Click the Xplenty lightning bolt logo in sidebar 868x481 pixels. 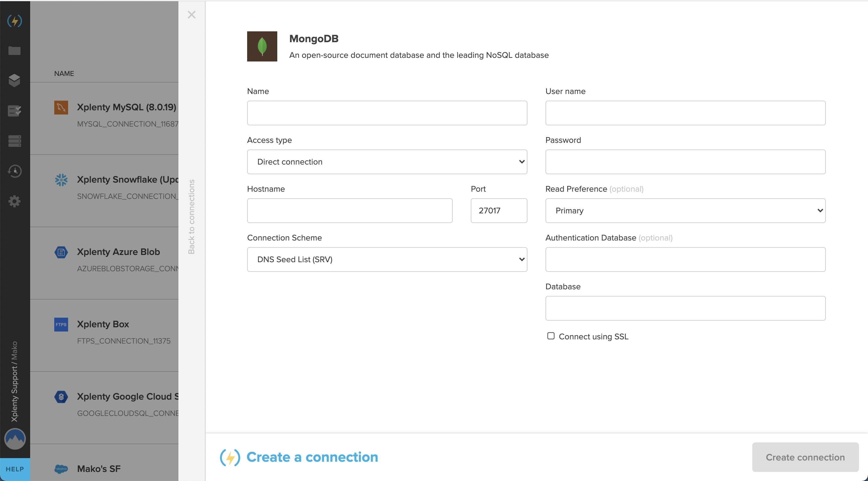[x=14, y=21]
